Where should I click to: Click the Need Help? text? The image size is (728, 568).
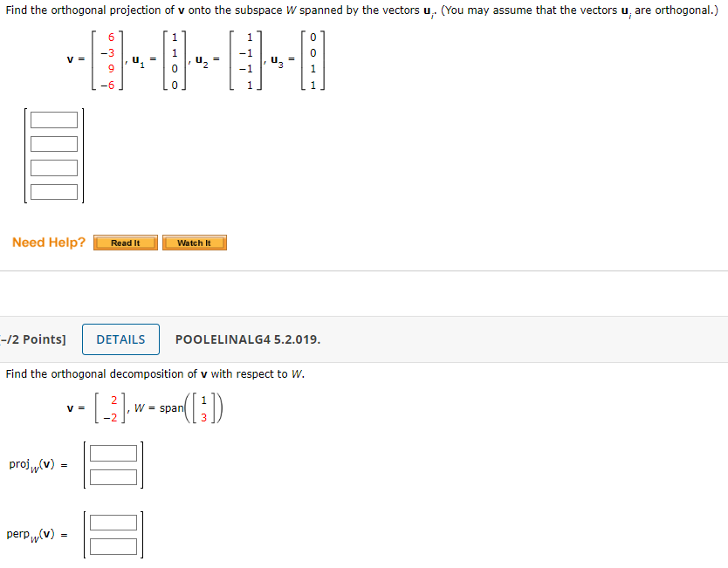[x=49, y=243]
